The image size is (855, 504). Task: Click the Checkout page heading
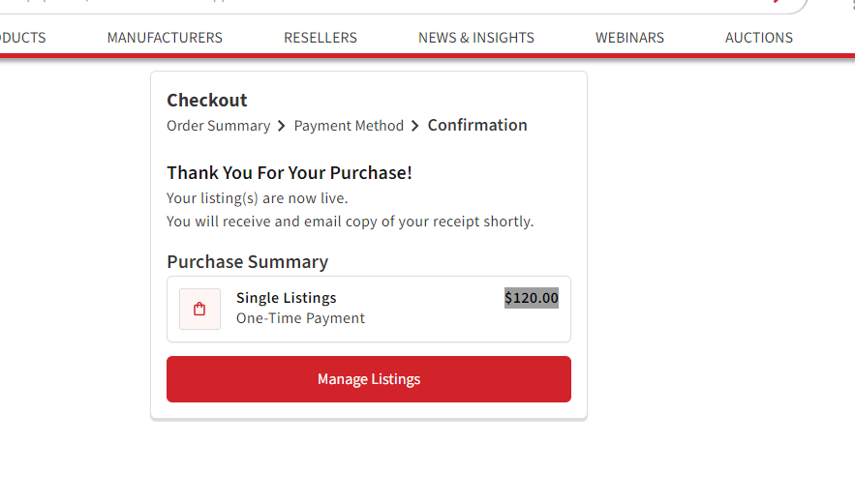click(206, 101)
